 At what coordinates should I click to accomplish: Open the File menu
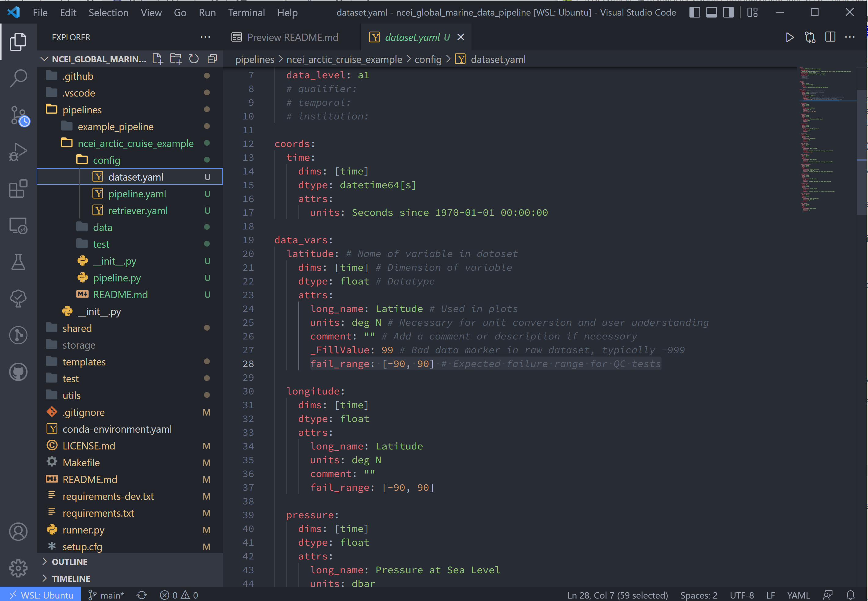tap(40, 13)
